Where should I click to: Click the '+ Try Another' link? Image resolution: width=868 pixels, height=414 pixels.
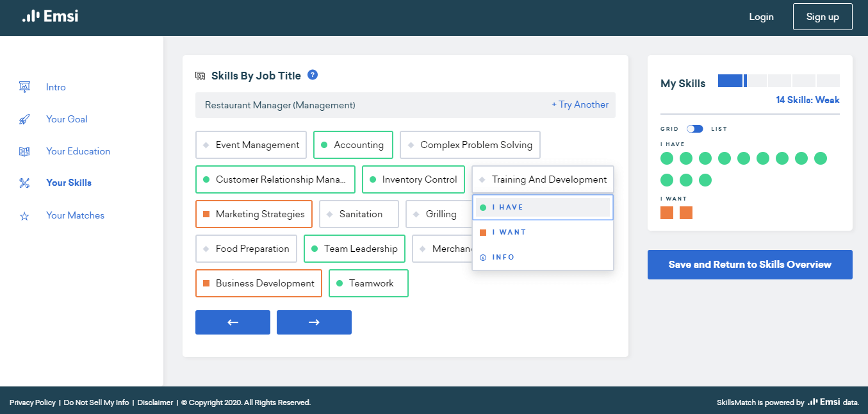pos(580,104)
